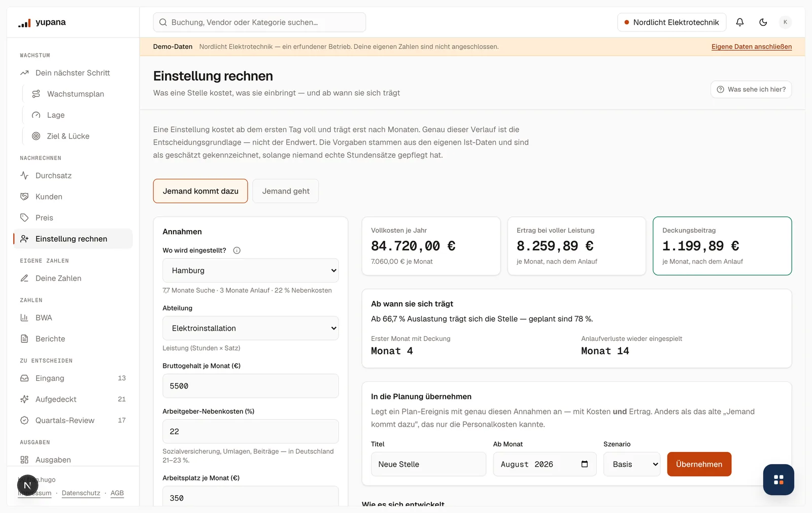This screenshot has width=812, height=513.
Task: Open notifications bell
Action: 740,22
